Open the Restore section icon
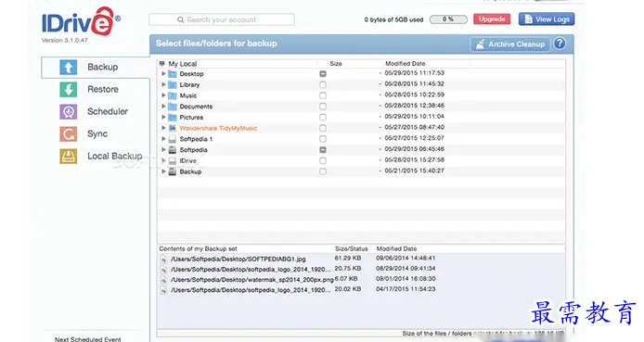The image size is (644, 342). tap(68, 89)
